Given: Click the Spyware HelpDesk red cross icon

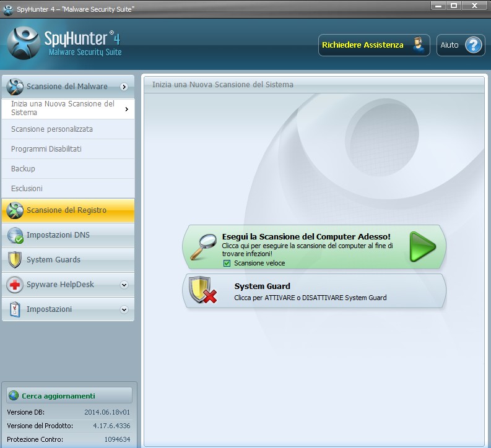Looking at the screenshot, I should [x=15, y=285].
